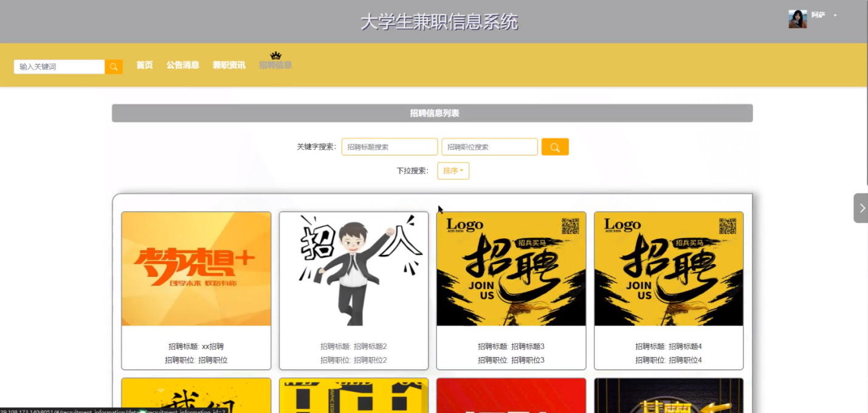Open the 招人 cartoon card image
This screenshot has height=413, width=868.
pos(354,269)
